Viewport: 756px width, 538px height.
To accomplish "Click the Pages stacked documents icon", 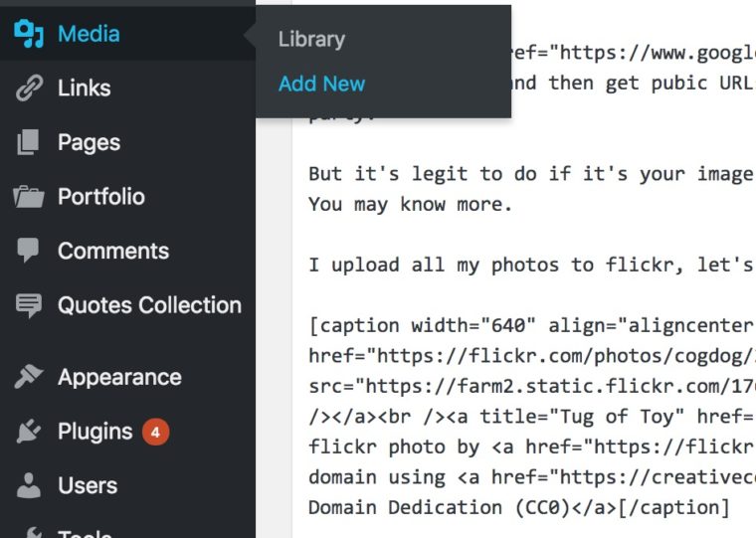I will click(29, 142).
